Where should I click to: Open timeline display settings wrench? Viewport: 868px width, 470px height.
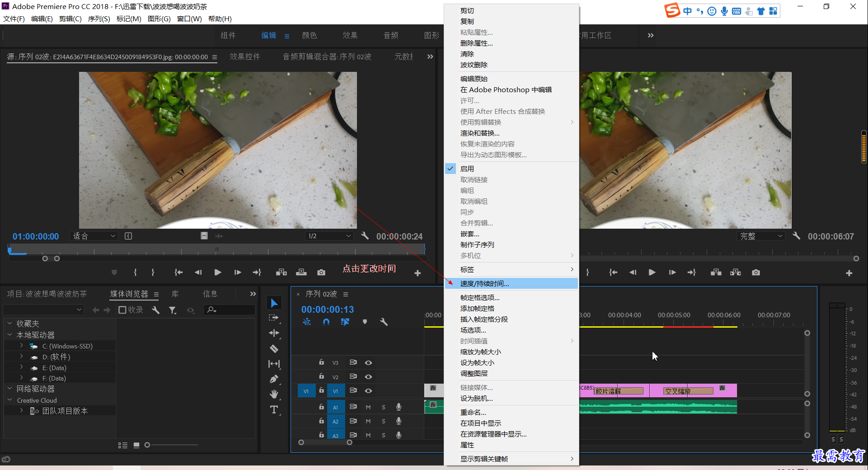[384, 322]
